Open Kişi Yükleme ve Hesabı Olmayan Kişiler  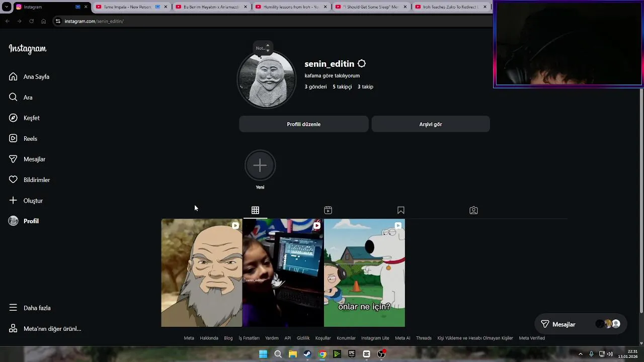(475, 338)
